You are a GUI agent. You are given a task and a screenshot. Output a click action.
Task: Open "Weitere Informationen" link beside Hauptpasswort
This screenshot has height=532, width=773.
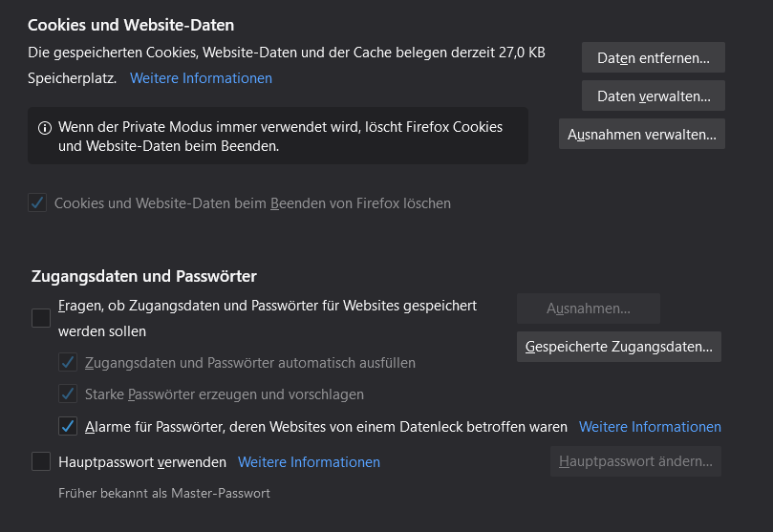coord(309,462)
